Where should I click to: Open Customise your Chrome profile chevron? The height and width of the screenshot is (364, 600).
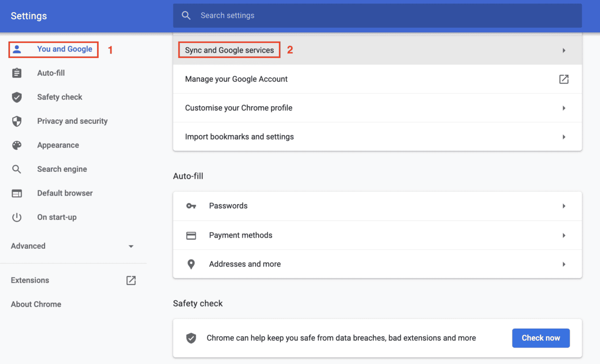564,108
